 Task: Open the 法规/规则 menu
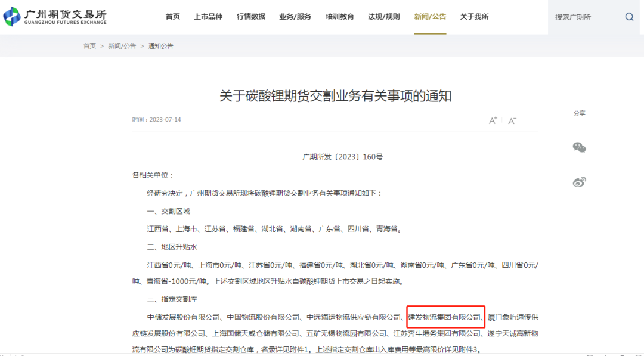tap(384, 17)
